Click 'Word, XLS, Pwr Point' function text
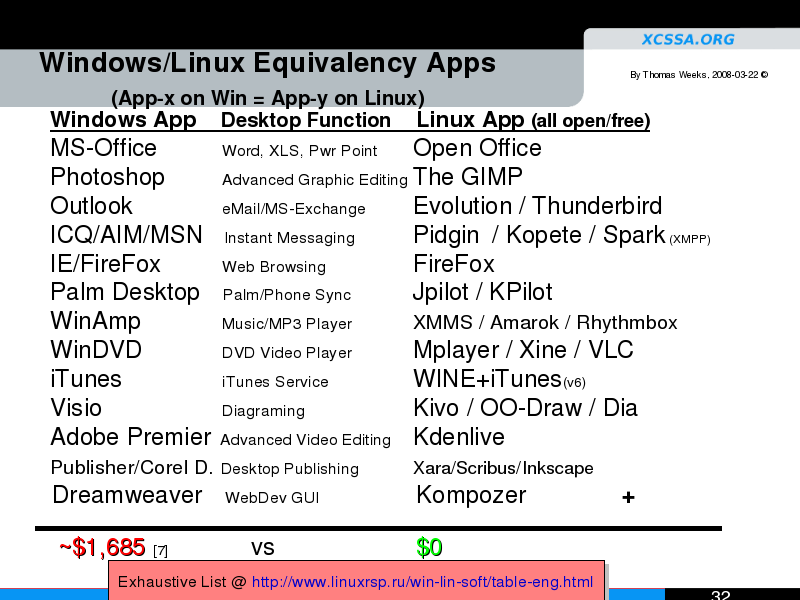This screenshot has height=600, width=800. tap(299, 151)
